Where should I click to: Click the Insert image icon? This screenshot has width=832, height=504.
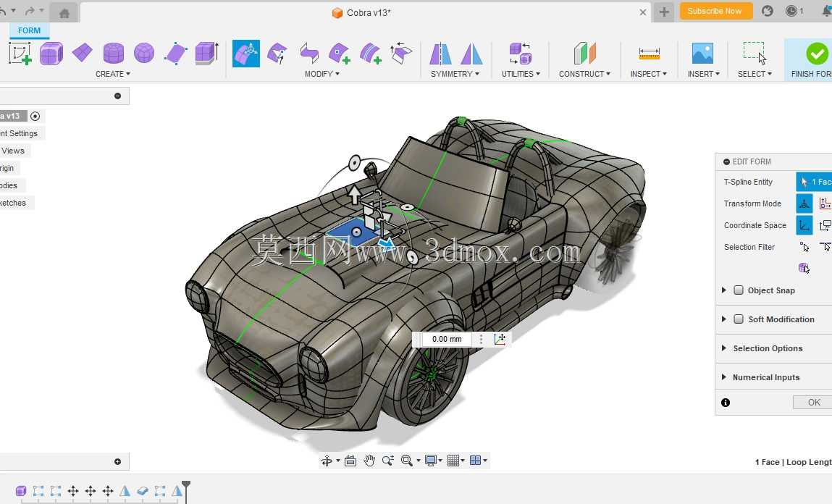[x=702, y=53]
